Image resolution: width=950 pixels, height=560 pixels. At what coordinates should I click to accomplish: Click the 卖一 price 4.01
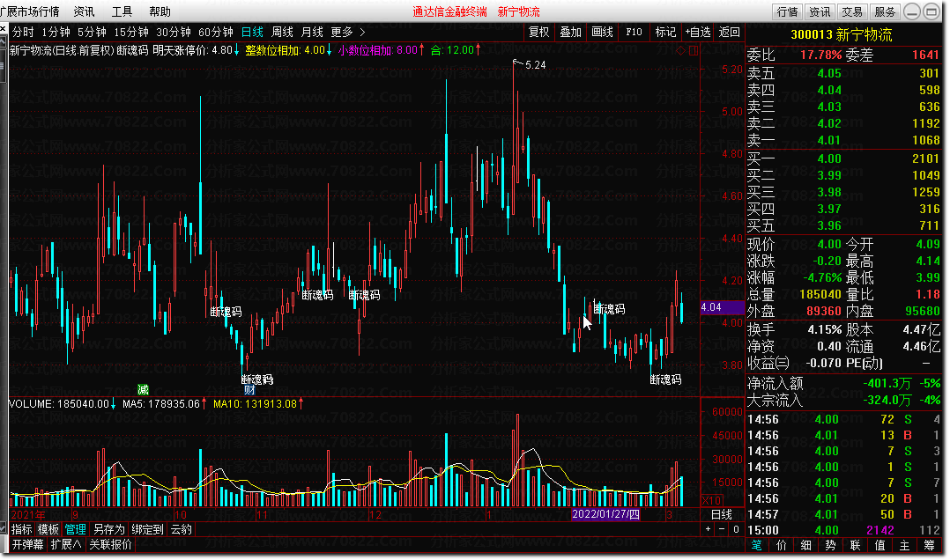pyautogui.click(x=828, y=140)
